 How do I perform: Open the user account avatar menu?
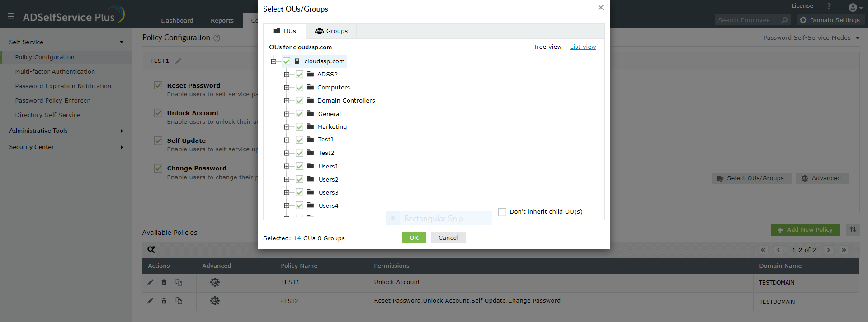855,7
